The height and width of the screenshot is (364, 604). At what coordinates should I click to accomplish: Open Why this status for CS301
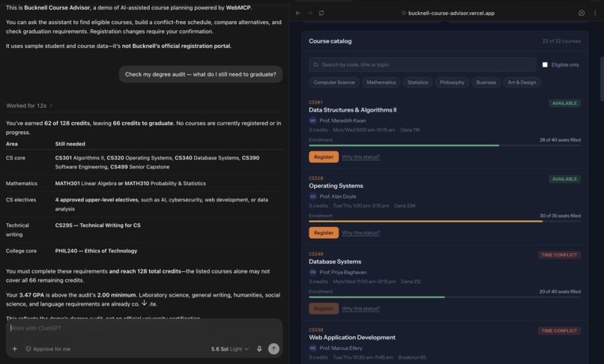point(360,157)
